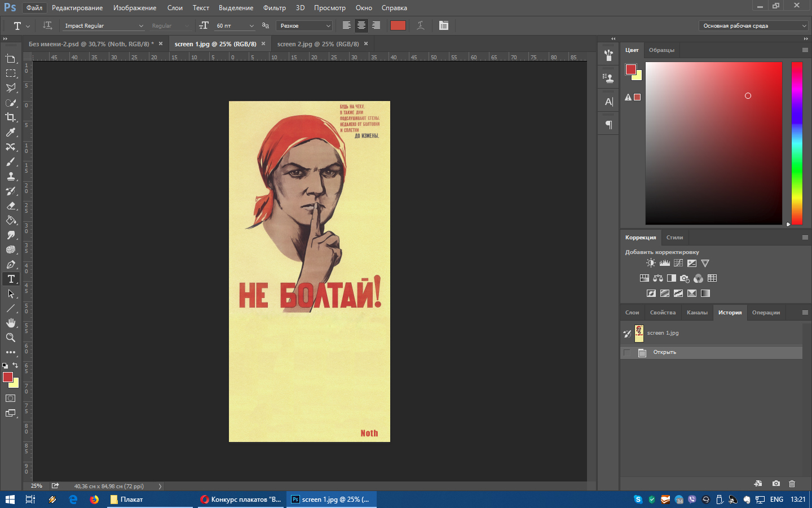Toggle Quick Mask mode
This screenshot has width=812, height=508.
coord(11,398)
